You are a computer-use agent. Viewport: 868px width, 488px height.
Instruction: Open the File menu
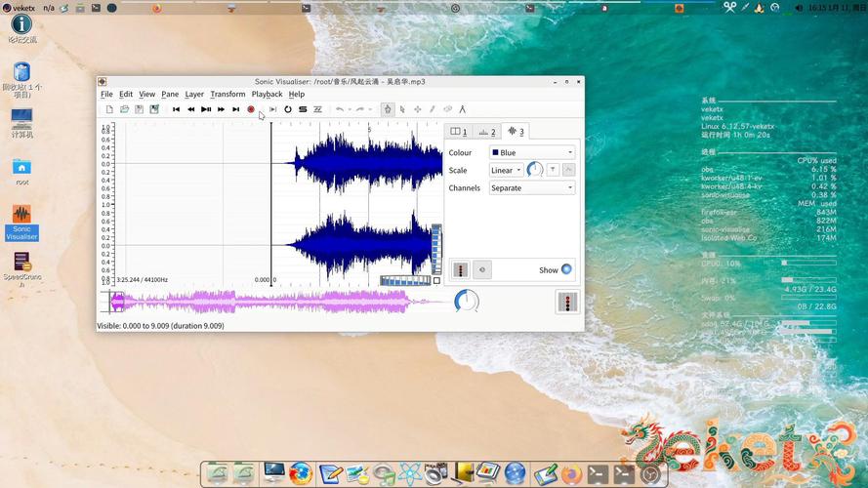coord(106,94)
